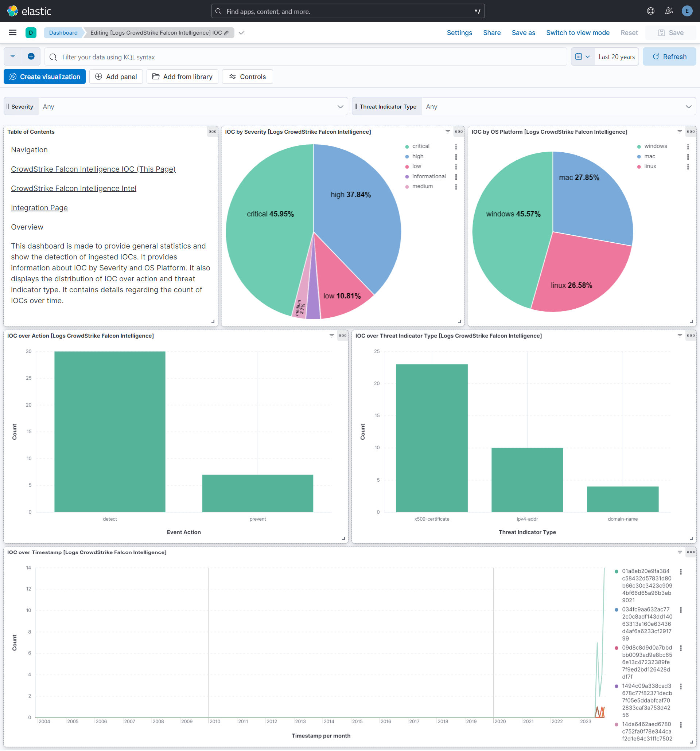Screen dimensions: 700x751
Task: Follow the Integration Page link
Action: click(x=39, y=207)
